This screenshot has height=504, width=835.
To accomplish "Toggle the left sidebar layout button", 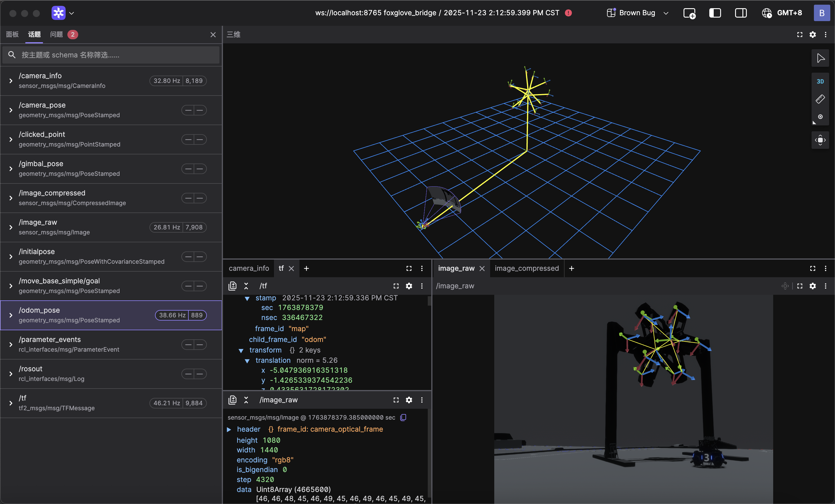I will (715, 13).
